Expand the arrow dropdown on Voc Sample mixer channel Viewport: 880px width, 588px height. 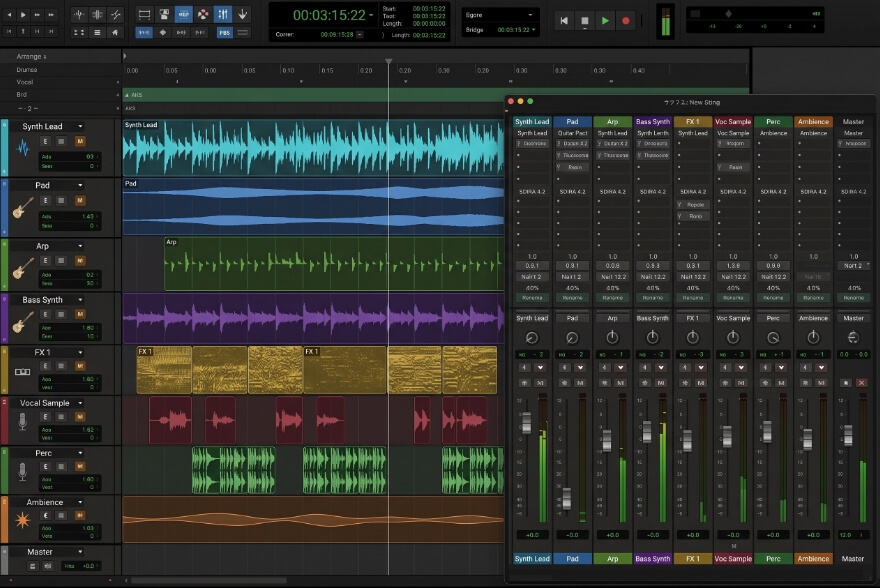tap(741, 368)
